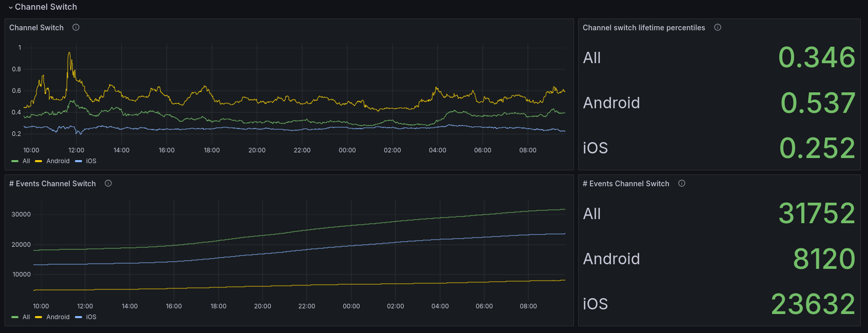868x333 pixels.
Task: Open the Channel Switch graph panel title menu
Action: (x=36, y=28)
